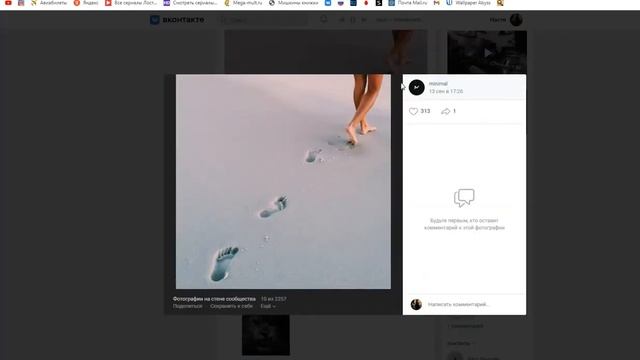Image resolution: width=640 pixels, height=360 pixels.
Task: Open the dark thumbnail below the photo viewer
Action: tap(266, 335)
